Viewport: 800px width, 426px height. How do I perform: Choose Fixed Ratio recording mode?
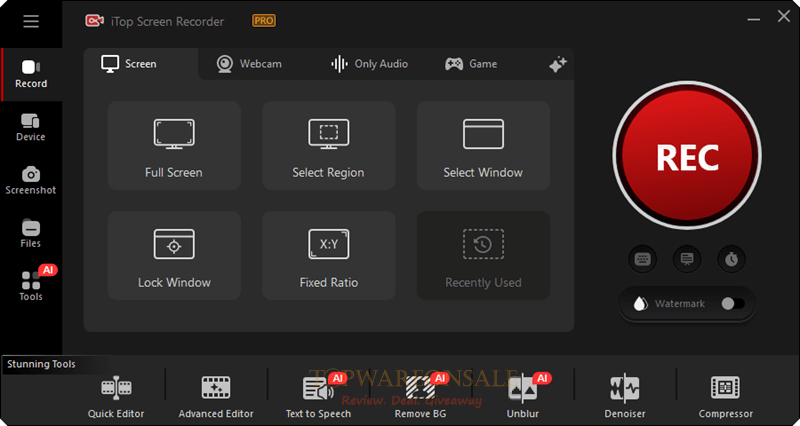tap(329, 256)
